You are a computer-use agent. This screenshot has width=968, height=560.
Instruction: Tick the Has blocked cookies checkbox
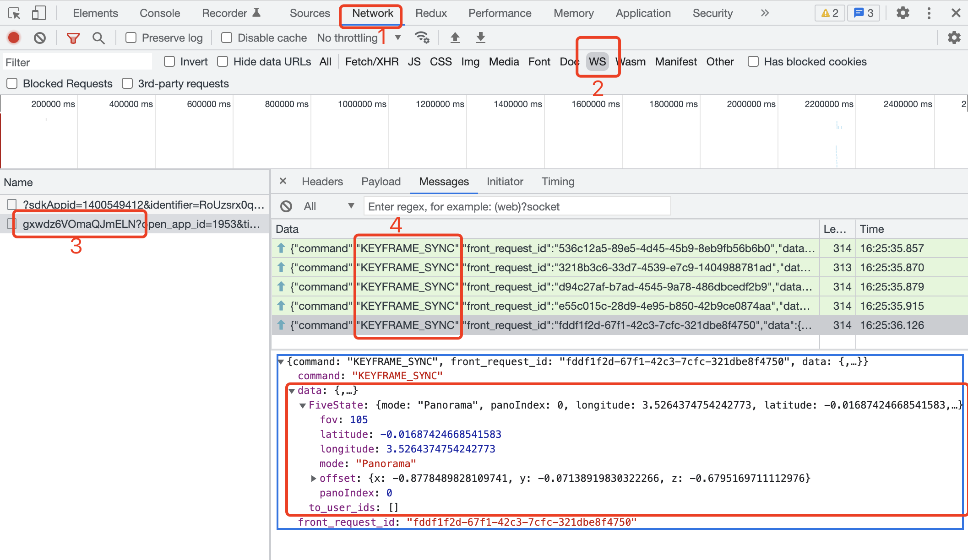[753, 61]
